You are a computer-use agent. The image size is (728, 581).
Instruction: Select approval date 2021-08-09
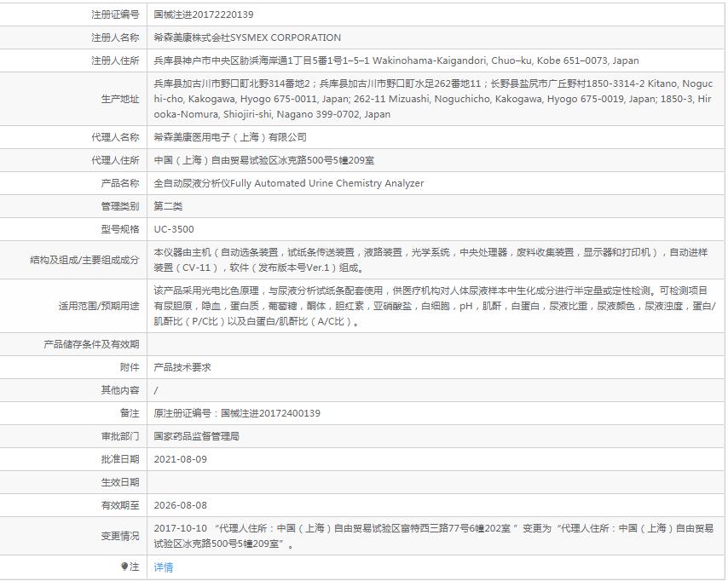[x=180, y=459]
